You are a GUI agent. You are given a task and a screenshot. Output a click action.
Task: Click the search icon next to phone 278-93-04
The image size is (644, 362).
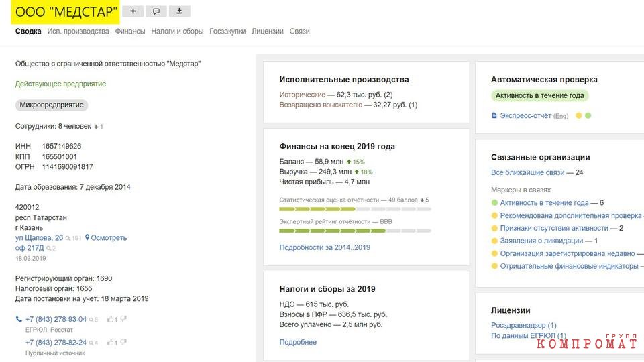91,320
